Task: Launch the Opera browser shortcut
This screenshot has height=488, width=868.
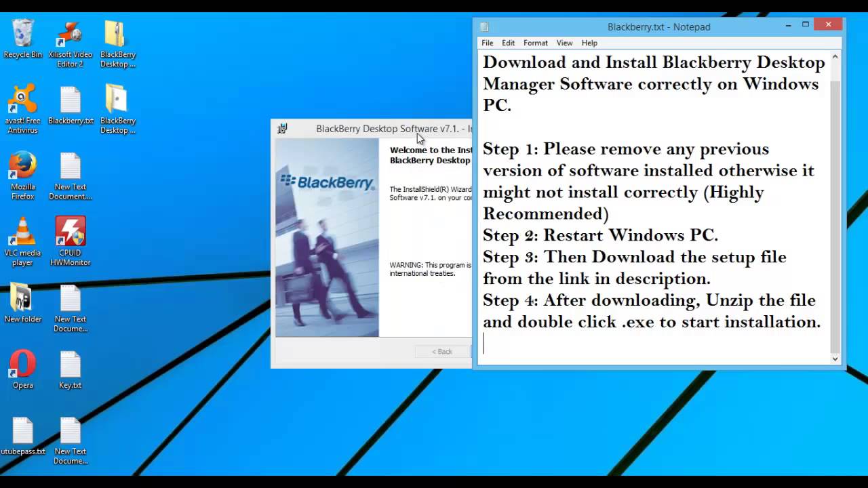Action: [22, 369]
